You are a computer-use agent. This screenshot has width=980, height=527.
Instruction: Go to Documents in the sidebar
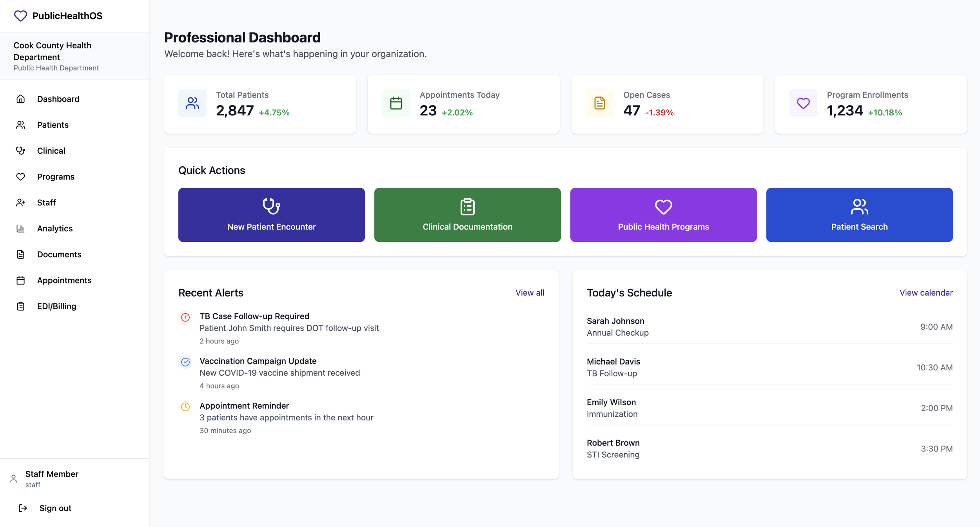point(59,254)
